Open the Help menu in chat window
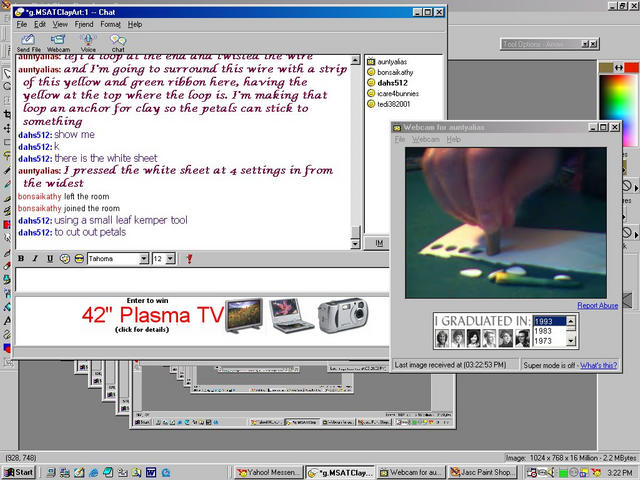The width and height of the screenshot is (640, 480). pyautogui.click(x=135, y=24)
